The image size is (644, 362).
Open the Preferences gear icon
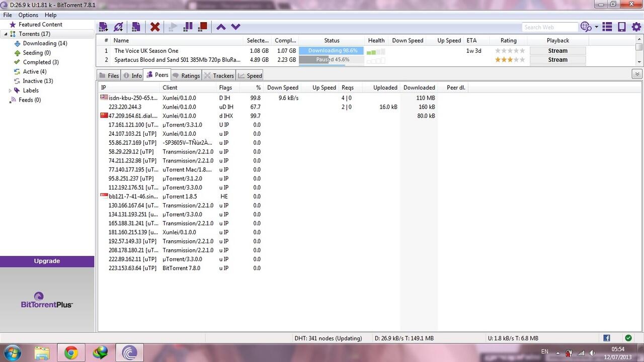[636, 27]
